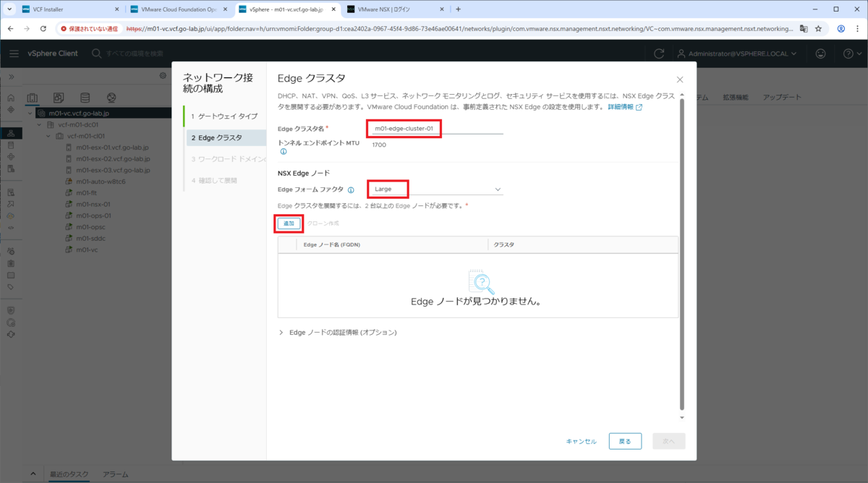The width and height of the screenshot is (868, 483).
Task: Open the Edge form factor Large dropdown
Action: 436,189
